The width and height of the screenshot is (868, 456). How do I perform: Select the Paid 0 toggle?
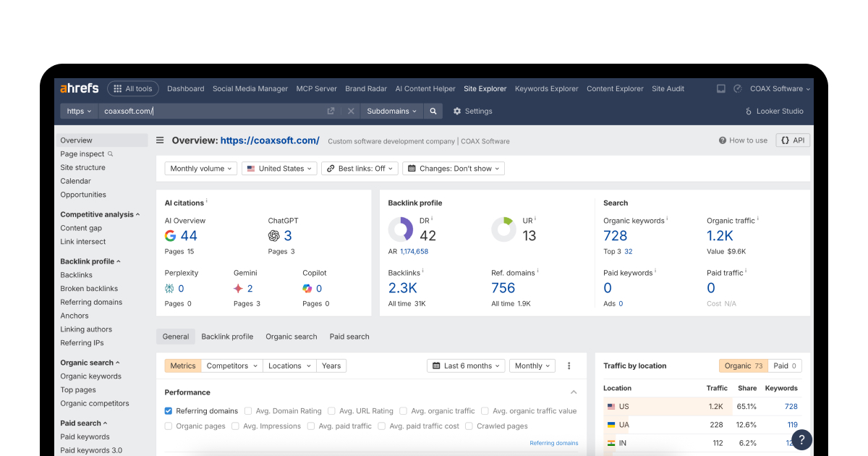click(x=785, y=366)
